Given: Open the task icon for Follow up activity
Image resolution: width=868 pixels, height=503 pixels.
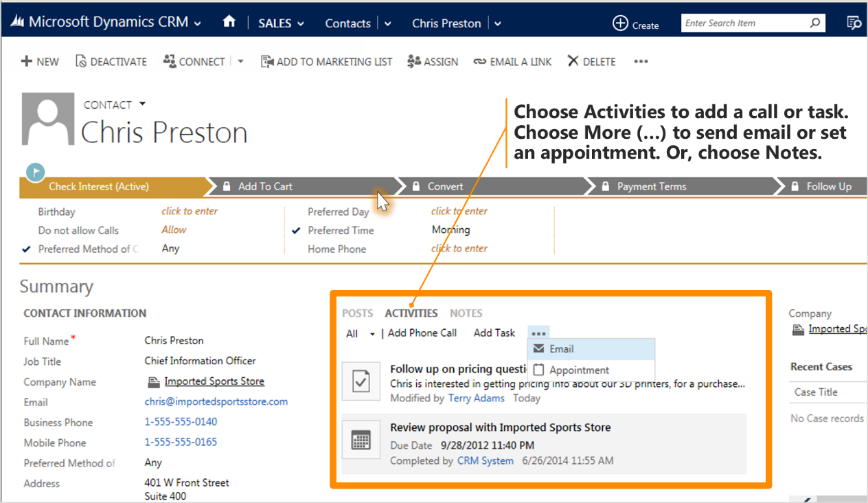Looking at the screenshot, I should point(361,381).
